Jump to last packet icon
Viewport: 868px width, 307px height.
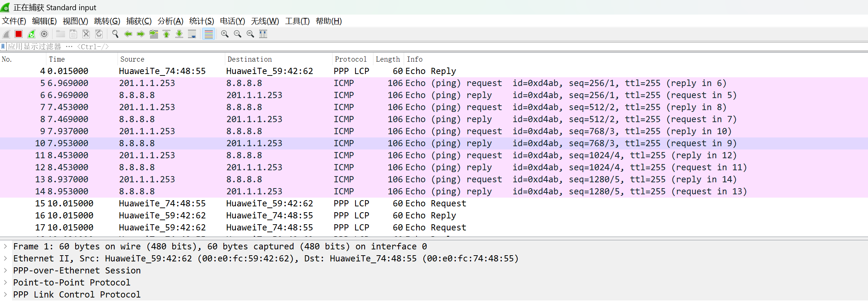179,34
